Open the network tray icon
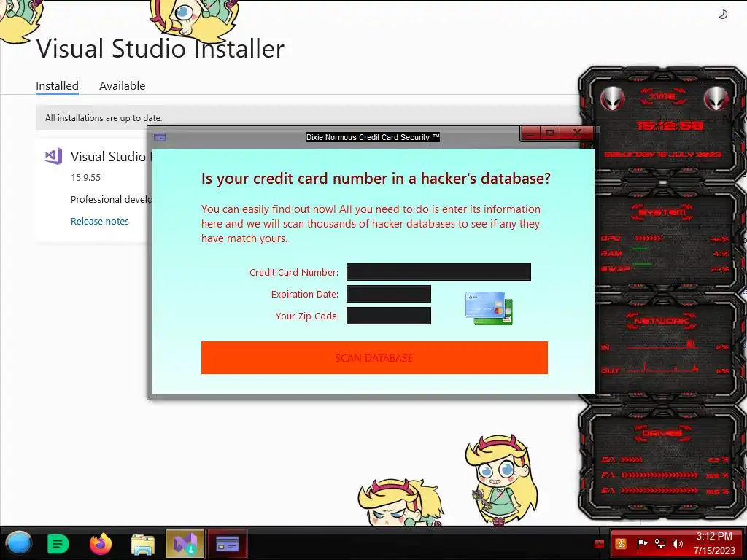This screenshot has height=560, width=747. 659,543
